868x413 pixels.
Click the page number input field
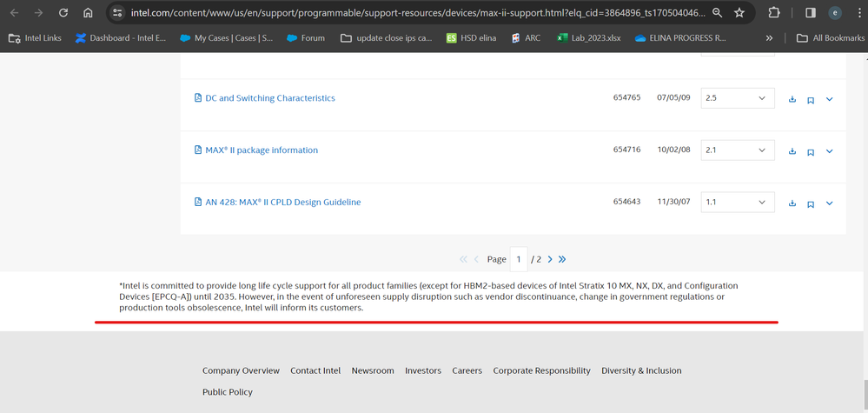[x=519, y=259]
